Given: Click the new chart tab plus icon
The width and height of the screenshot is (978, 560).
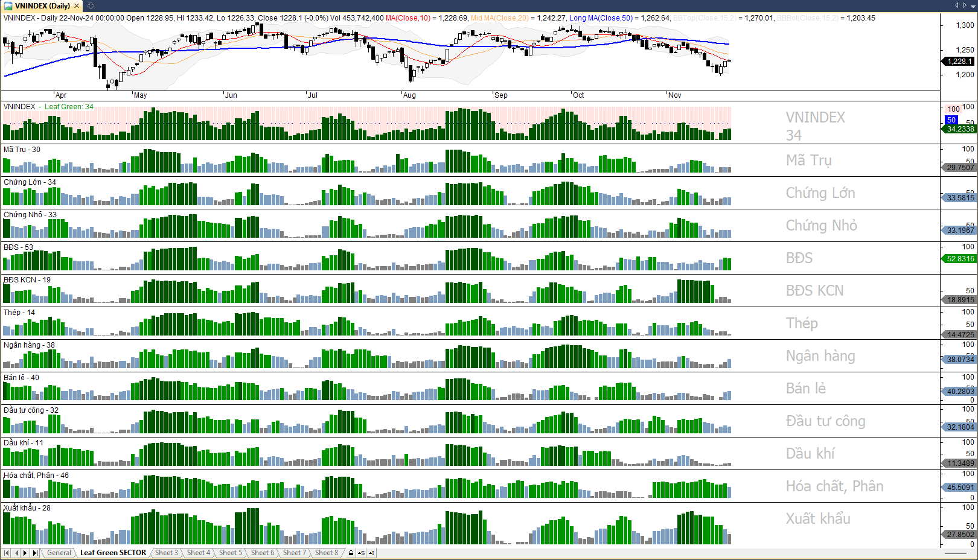Looking at the screenshot, I should click(x=91, y=6).
